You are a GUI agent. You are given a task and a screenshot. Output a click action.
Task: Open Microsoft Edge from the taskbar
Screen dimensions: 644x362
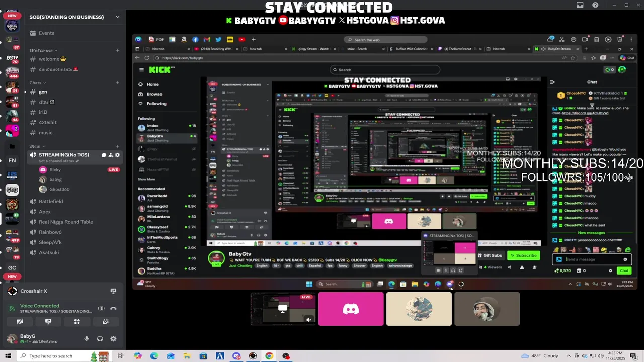coord(154,356)
